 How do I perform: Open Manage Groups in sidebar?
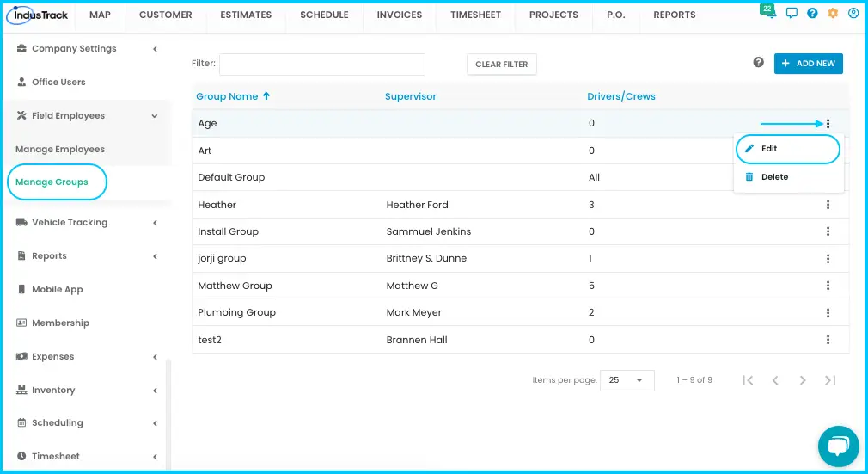pyautogui.click(x=52, y=182)
